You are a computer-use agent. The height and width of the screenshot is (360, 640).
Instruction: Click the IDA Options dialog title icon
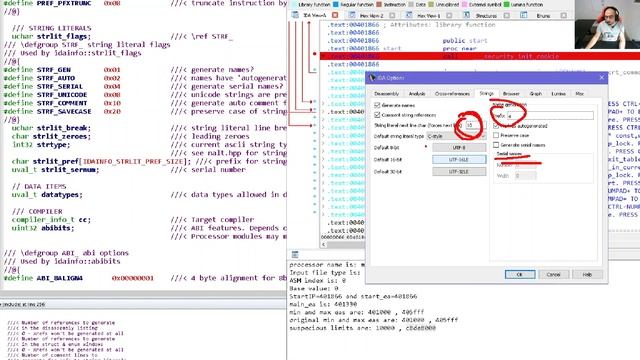pyautogui.click(x=372, y=78)
